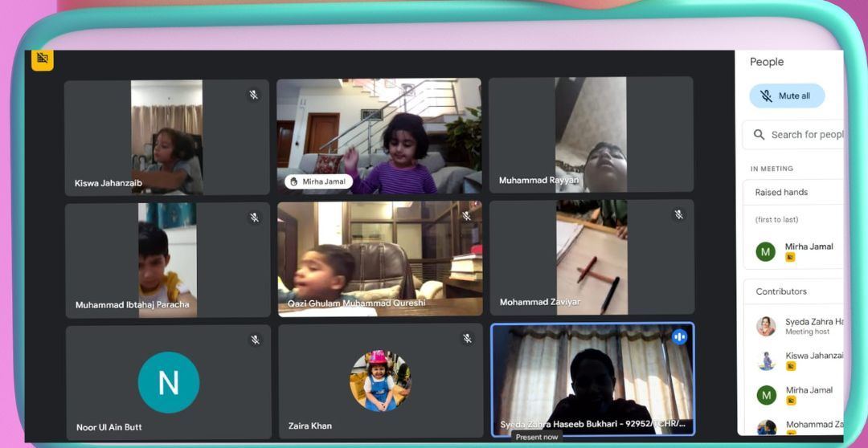The width and height of the screenshot is (868, 448).
Task: Expand the Raised hands section
Action: coord(796,193)
